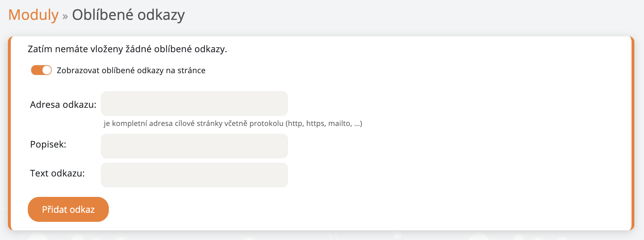Click the 'Přidat odkaz' button
The width and height of the screenshot is (644, 240).
(x=68, y=209)
